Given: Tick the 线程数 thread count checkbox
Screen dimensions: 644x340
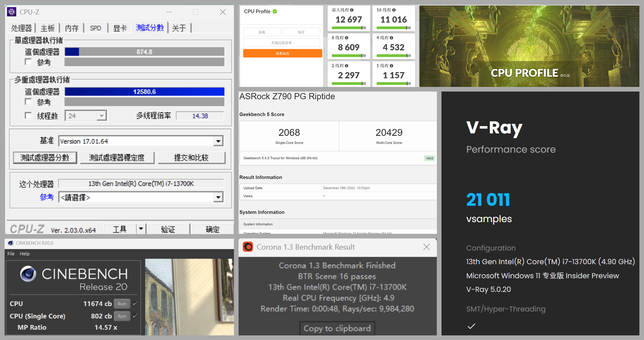Looking at the screenshot, I should (x=28, y=115).
